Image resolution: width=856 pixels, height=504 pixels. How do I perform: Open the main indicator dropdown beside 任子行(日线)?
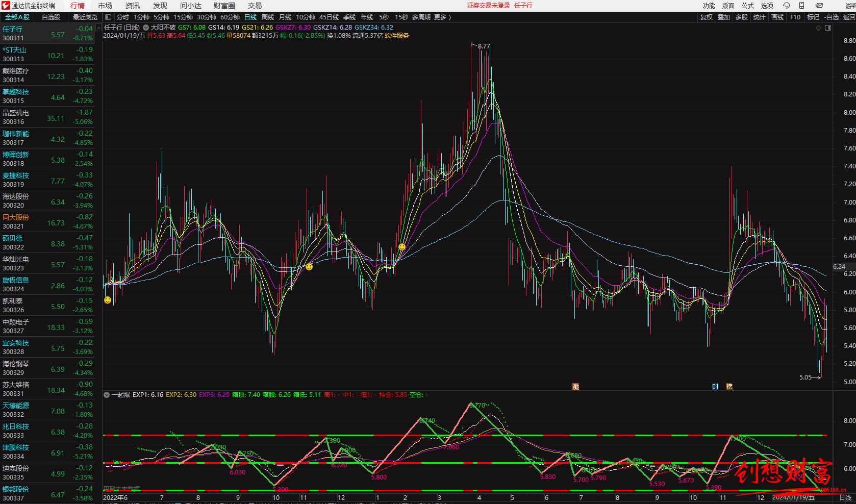(x=146, y=28)
